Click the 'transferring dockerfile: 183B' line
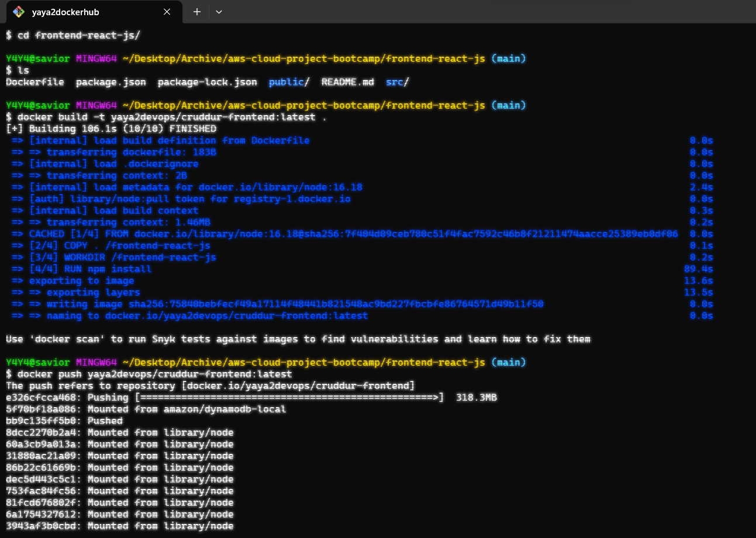Image resolution: width=756 pixels, height=538 pixels. pos(114,152)
